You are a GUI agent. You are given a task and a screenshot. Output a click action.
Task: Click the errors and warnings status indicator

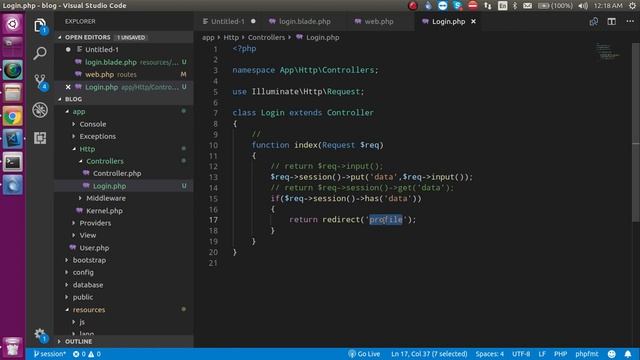click(x=87, y=354)
